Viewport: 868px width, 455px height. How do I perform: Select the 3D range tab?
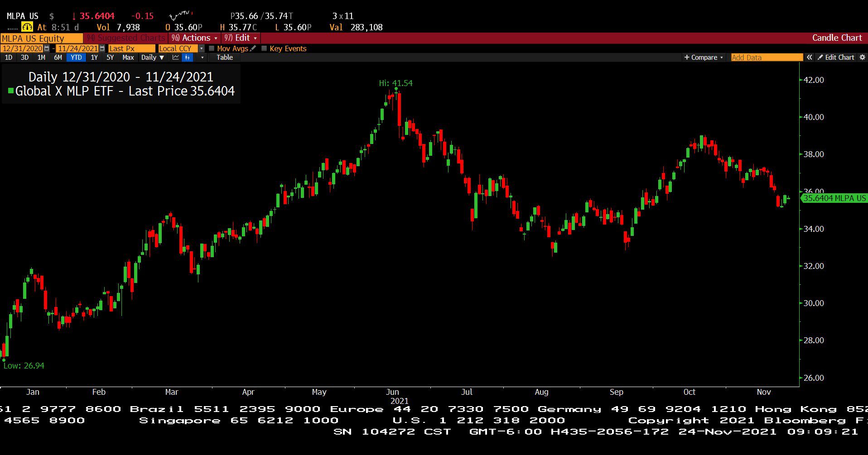click(x=25, y=57)
